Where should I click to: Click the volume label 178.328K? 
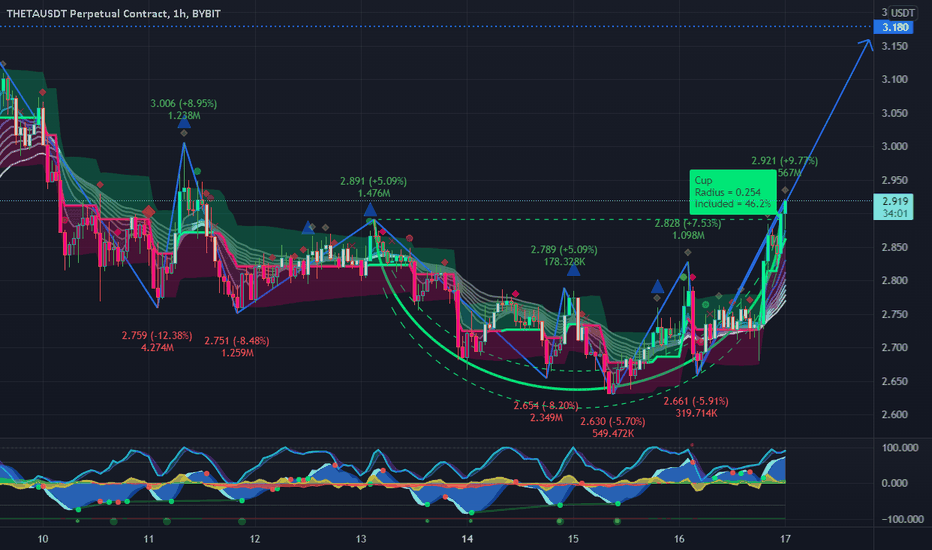[x=564, y=262]
